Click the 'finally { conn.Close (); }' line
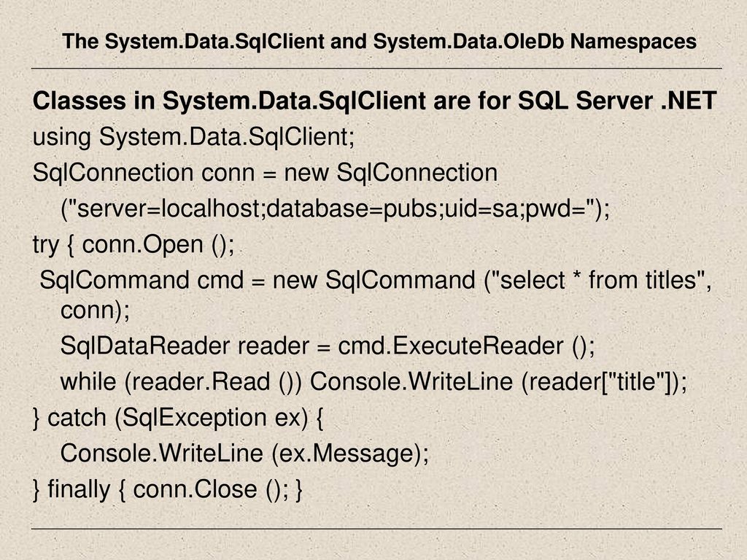Image resolution: width=747 pixels, height=560 pixels. pyautogui.click(x=168, y=489)
